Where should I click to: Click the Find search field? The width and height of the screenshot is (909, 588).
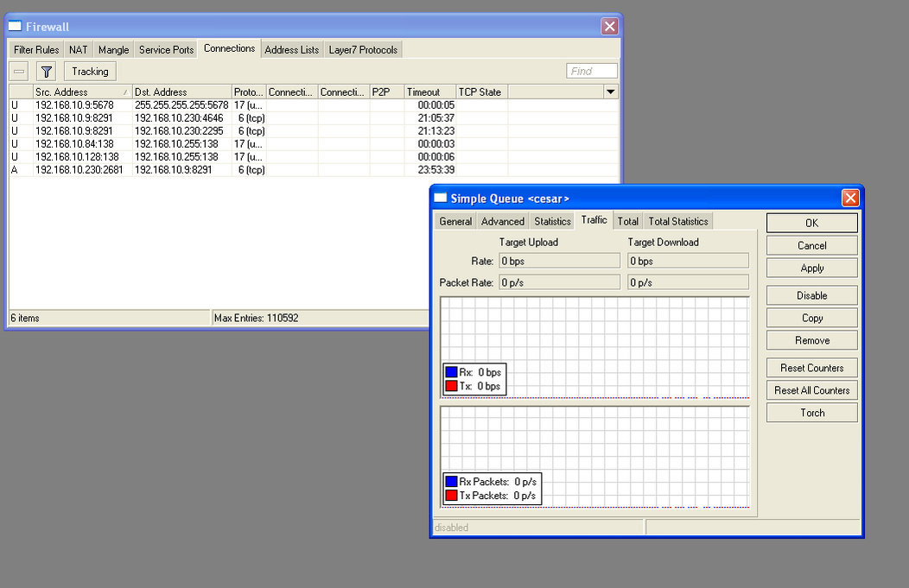coord(592,72)
